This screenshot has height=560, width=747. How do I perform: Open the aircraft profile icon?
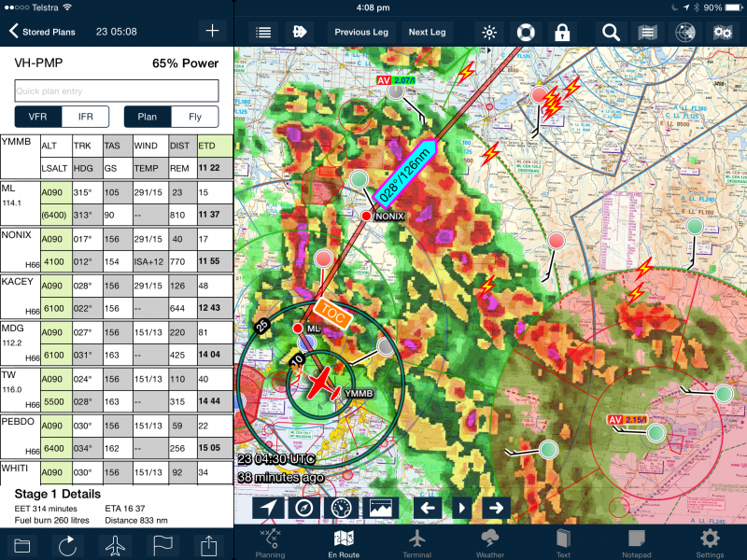[x=115, y=546]
